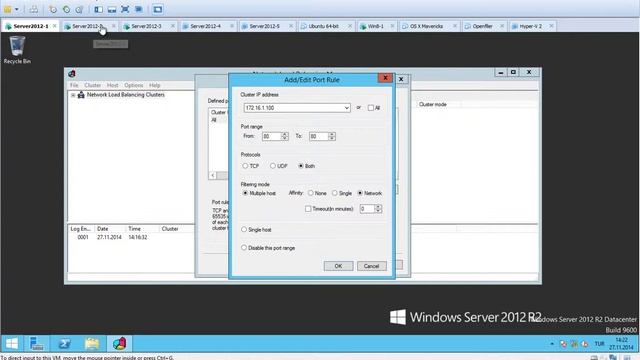
Task: Select the TCP protocol radio button
Action: pos(245,166)
